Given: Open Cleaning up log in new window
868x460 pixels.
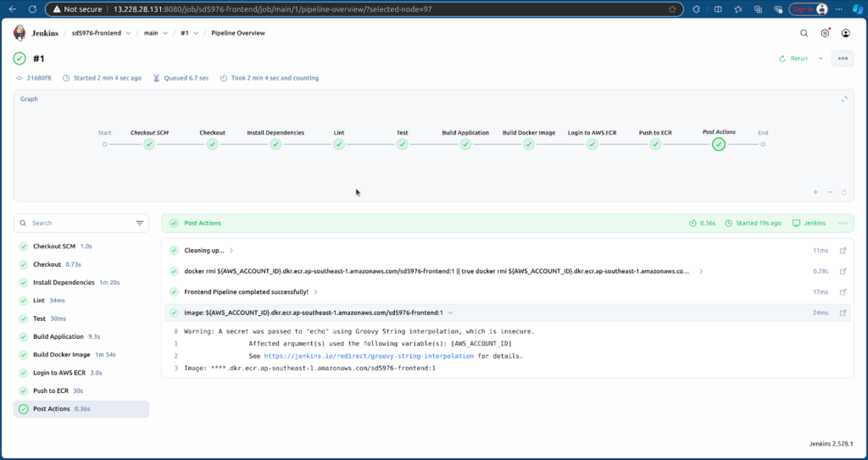Looking at the screenshot, I should (843, 251).
